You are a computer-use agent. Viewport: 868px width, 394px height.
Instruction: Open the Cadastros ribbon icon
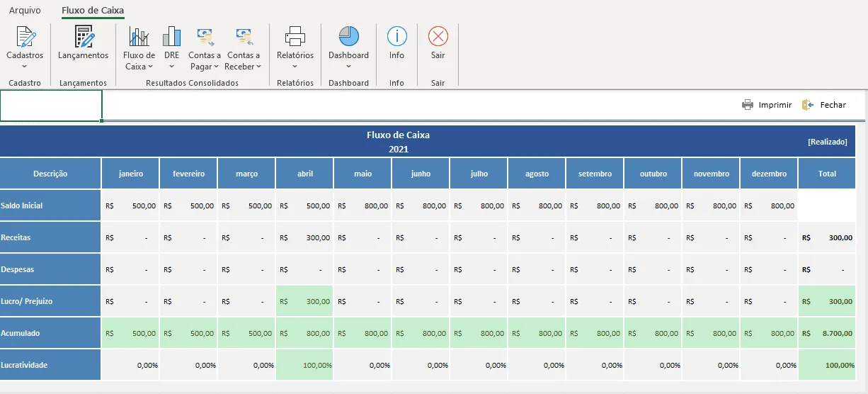pos(25,37)
